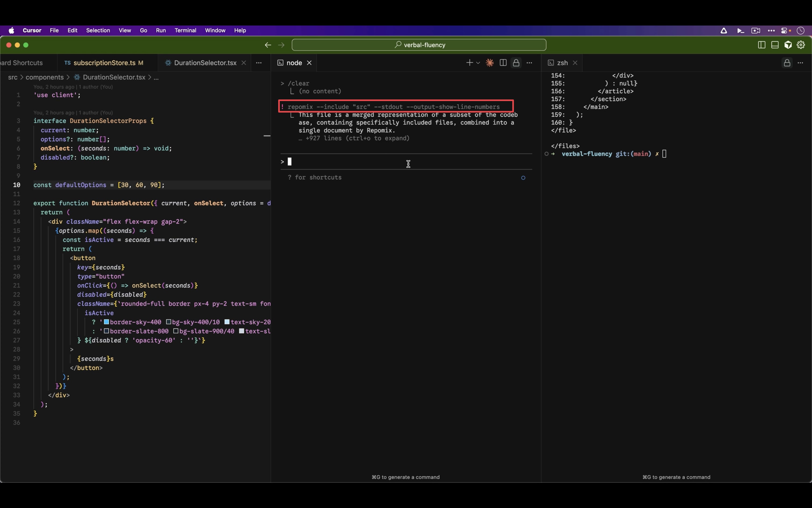The width and height of the screenshot is (812, 508).
Task: Click the src breadcrumb
Action: tap(13, 77)
